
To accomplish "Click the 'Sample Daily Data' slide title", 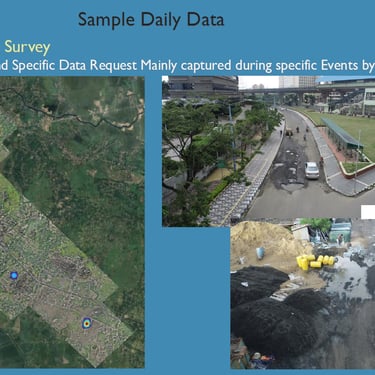I will [x=151, y=20].
